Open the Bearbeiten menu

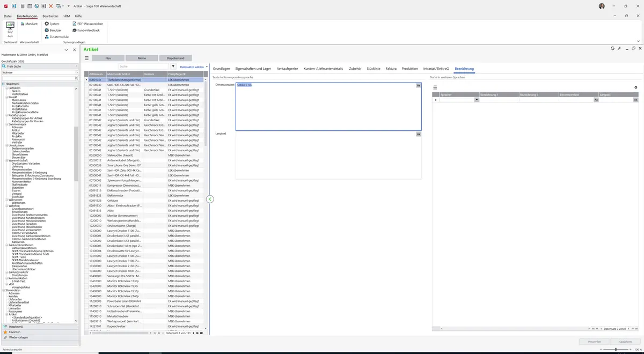pyautogui.click(x=50, y=16)
